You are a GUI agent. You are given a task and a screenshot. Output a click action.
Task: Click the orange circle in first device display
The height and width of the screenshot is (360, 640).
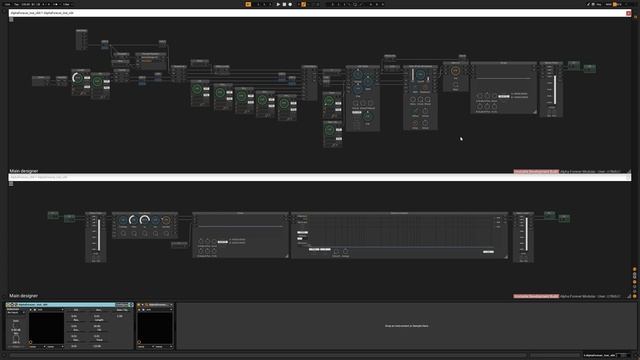click(31, 342)
